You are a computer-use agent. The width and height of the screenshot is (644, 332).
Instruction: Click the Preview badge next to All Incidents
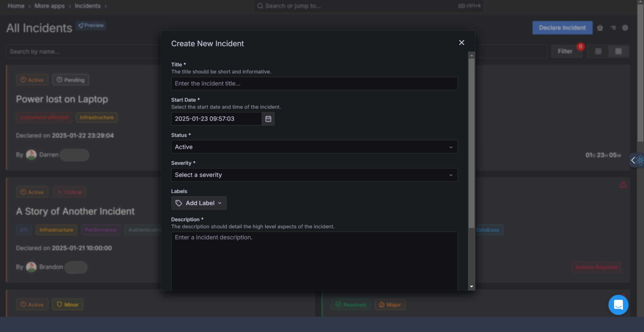coord(91,25)
